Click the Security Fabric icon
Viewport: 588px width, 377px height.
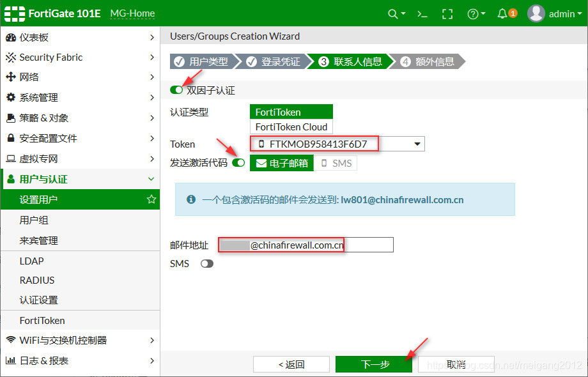pyautogui.click(x=11, y=57)
